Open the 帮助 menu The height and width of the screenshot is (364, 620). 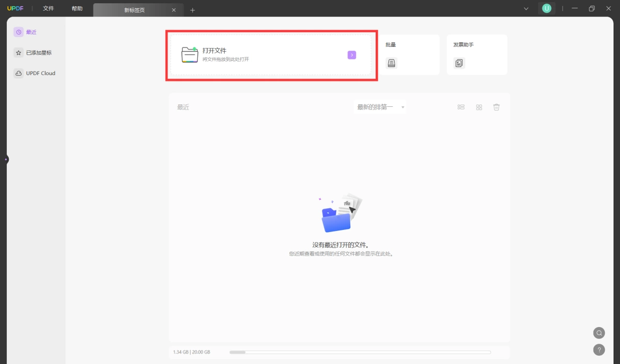tap(77, 9)
